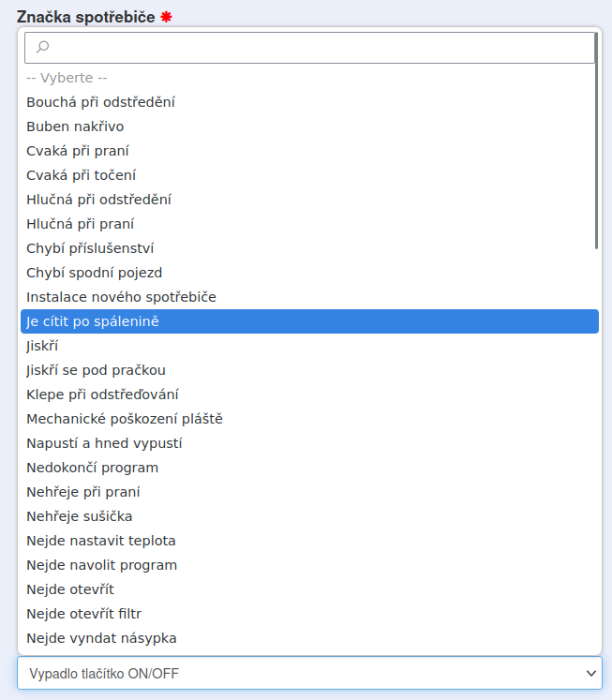Select 'Instalace nového spotřebiče' option
The height and width of the screenshot is (700, 612).
[x=121, y=297]
